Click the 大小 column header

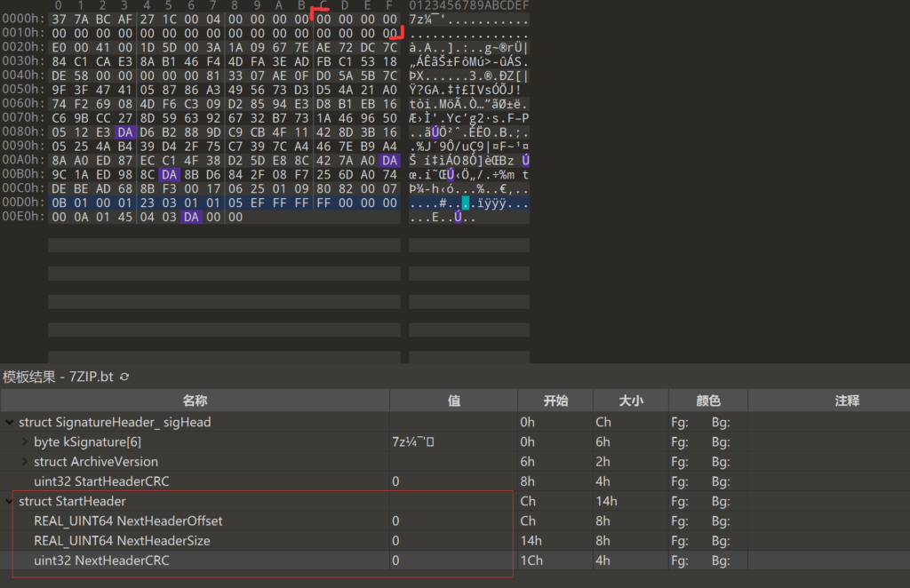click(x=629, y=400)
